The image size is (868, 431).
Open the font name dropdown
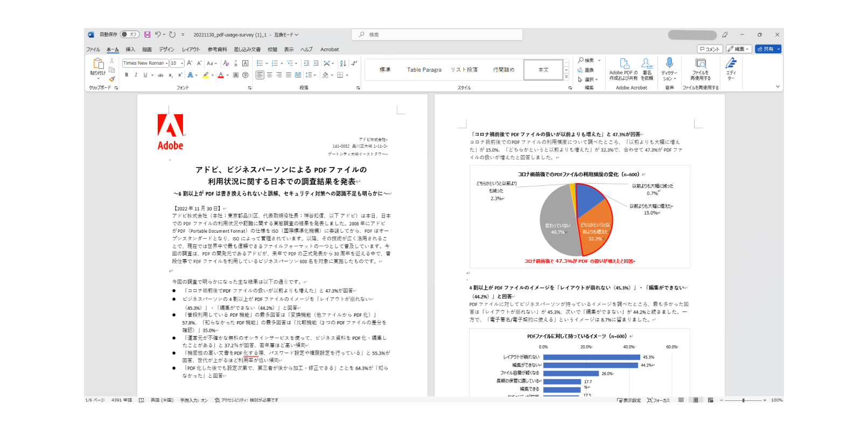pos(167,63)
